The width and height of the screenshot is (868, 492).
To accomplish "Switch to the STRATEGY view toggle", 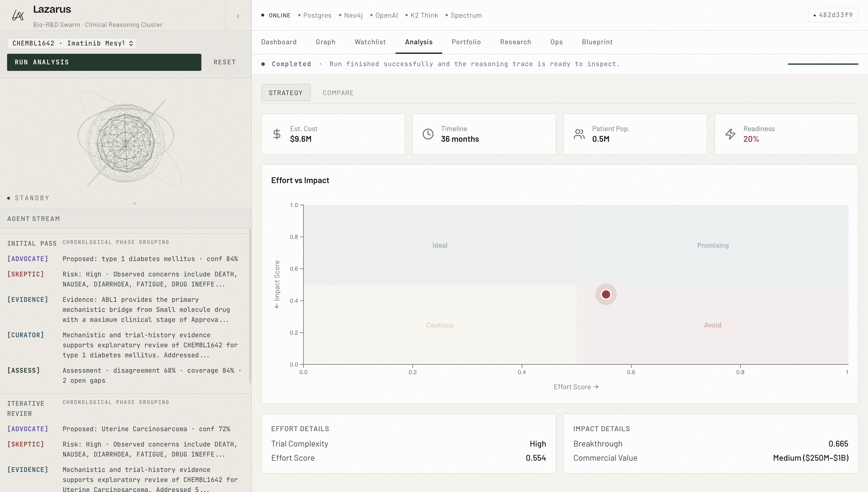I will click(285, 93).
